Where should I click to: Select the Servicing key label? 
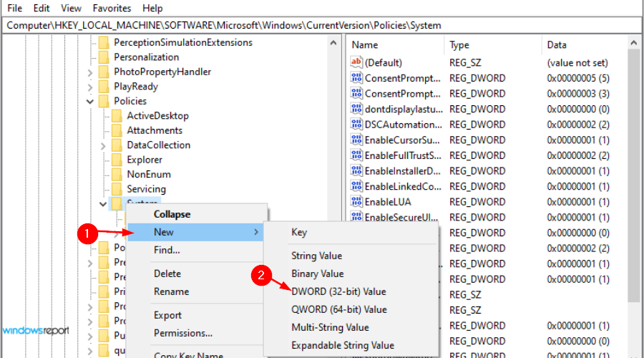(146, 189)
